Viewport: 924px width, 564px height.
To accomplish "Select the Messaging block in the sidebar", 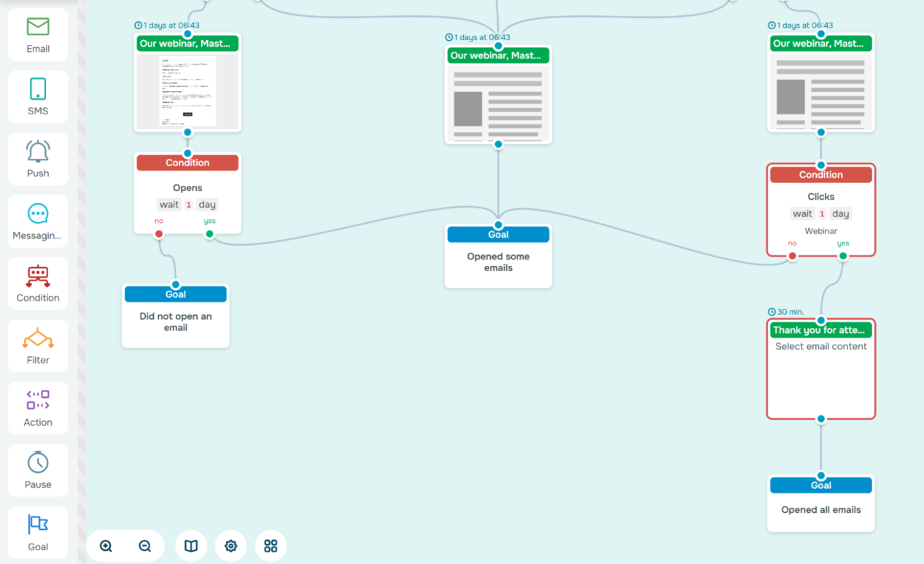I will point(37,220).
